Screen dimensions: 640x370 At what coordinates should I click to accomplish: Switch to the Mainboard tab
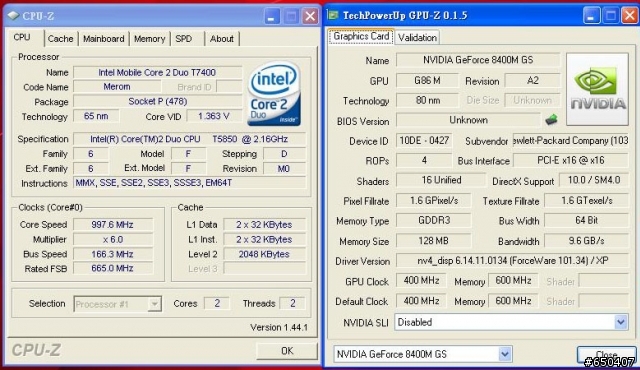(x=104, y=39)
